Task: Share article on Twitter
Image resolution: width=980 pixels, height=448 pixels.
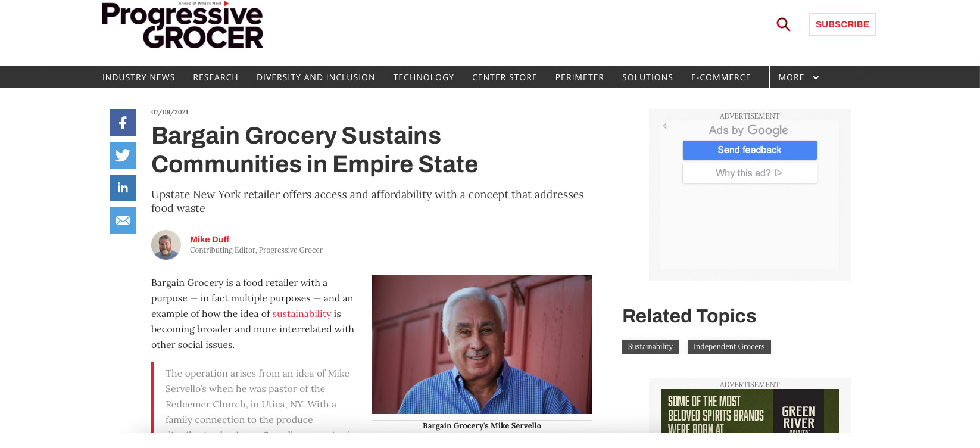Action: [123, 155]
